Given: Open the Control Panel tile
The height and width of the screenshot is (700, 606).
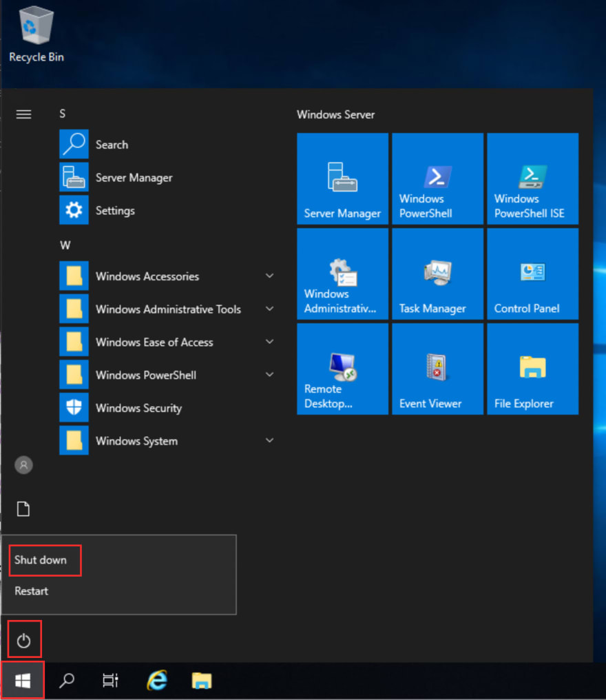Looking at the screenshot, I should [x=532, y=274].
